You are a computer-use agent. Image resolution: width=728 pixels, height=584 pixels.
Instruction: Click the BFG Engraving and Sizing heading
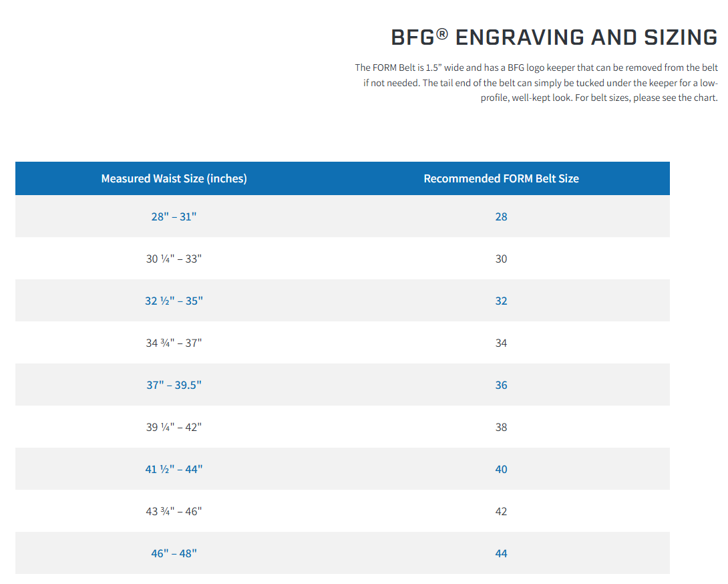pos(554,37)
